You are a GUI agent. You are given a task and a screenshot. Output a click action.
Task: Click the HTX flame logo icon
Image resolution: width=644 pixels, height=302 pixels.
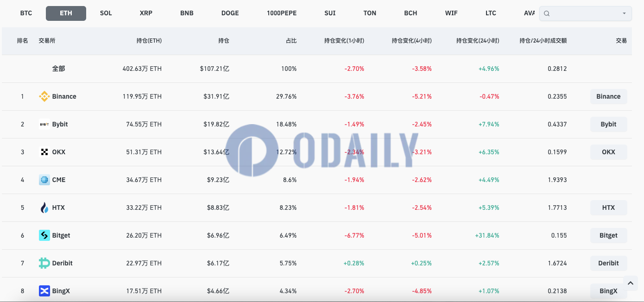click(44, 208)
